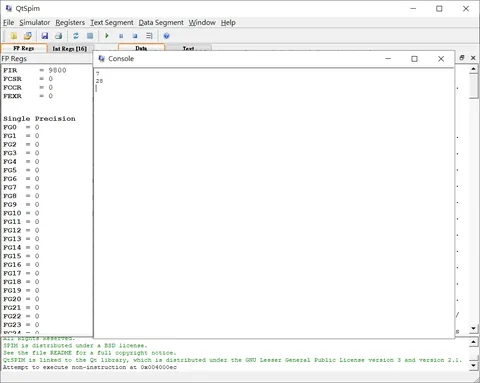This screenshot has height=383, width=480.
Task: Click the FG0 register row
Action: pos(21,127)
